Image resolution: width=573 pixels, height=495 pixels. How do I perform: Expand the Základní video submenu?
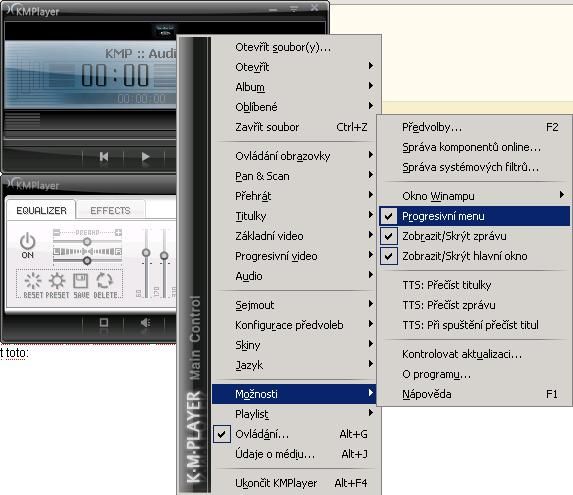click(295, 236)
